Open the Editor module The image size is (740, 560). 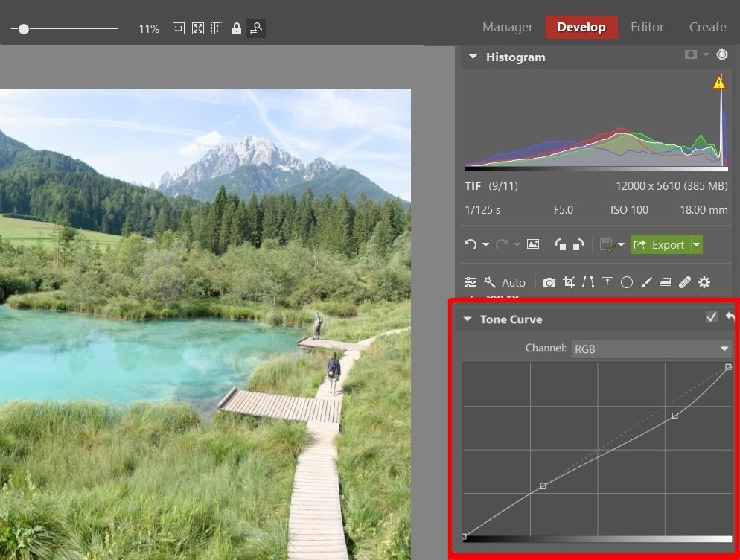click(646, 27)
